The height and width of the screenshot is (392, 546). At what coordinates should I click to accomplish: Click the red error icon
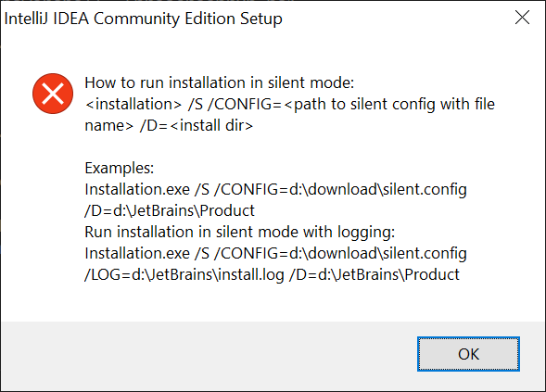point(53,94)
